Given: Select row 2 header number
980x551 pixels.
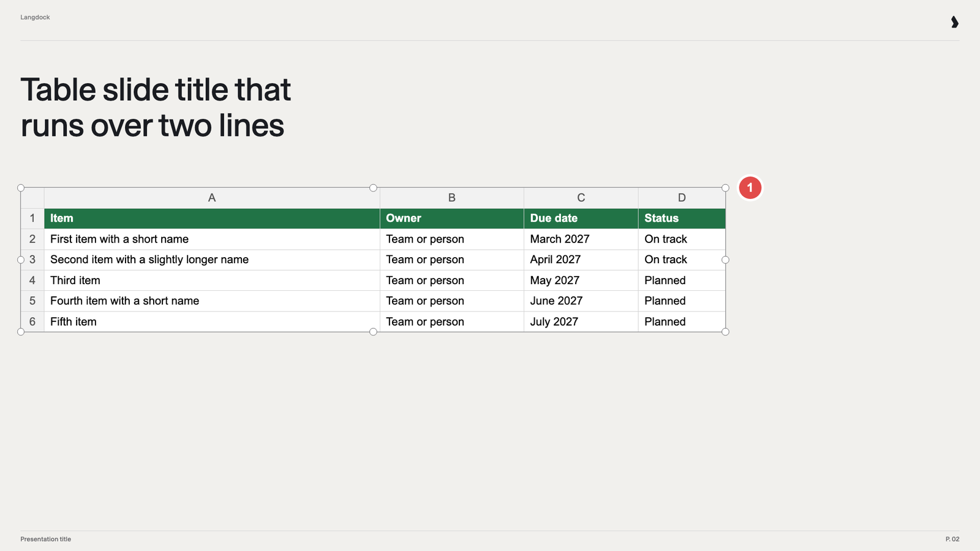Looking at the screenshot, I should [32, 239].
